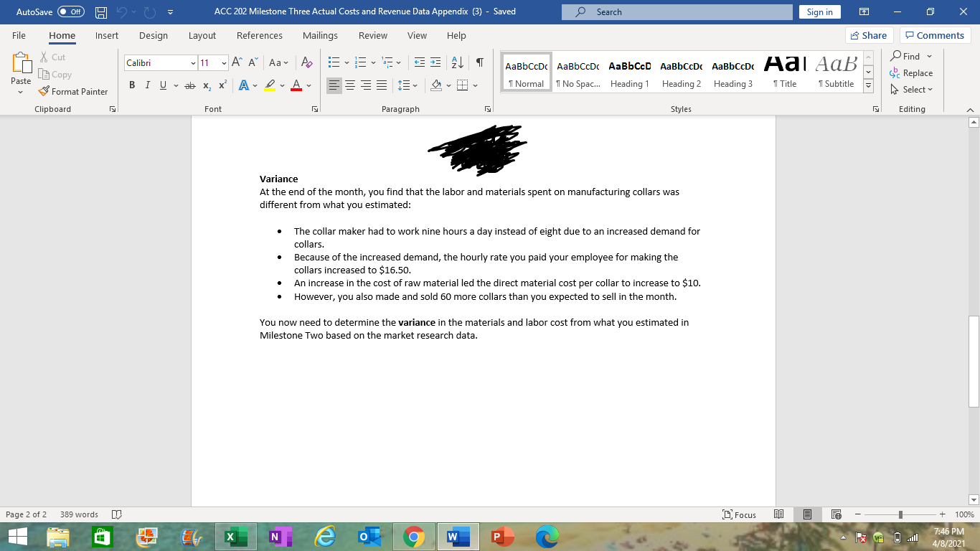Screen dimensions: 980x551
Task: Click the Sign in button
Action: (x=819, y=11)
